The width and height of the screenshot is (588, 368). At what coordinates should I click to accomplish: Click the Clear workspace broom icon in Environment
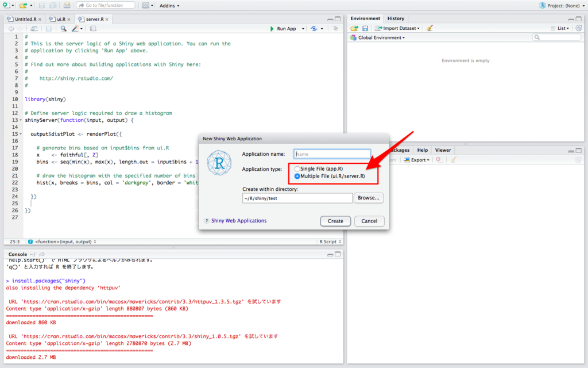click(430, 28)
